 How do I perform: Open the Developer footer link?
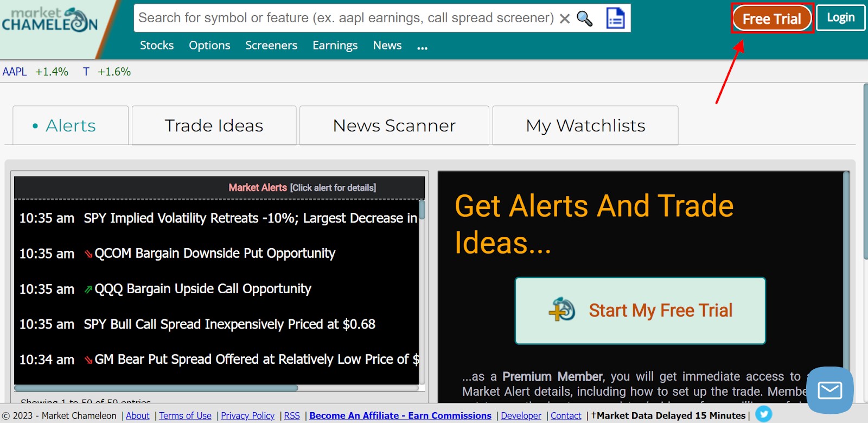tap(521, 415)
